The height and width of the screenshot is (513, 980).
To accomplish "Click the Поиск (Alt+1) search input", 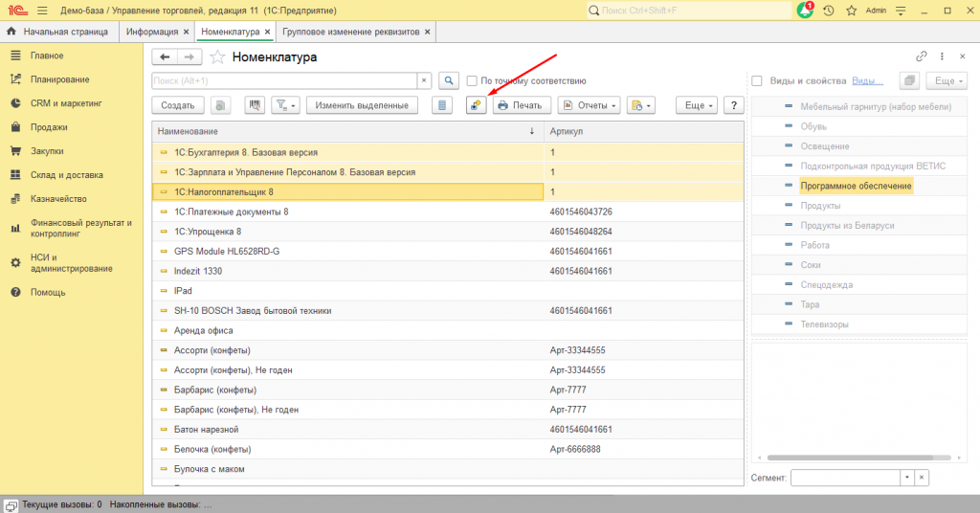I will 284,80.
